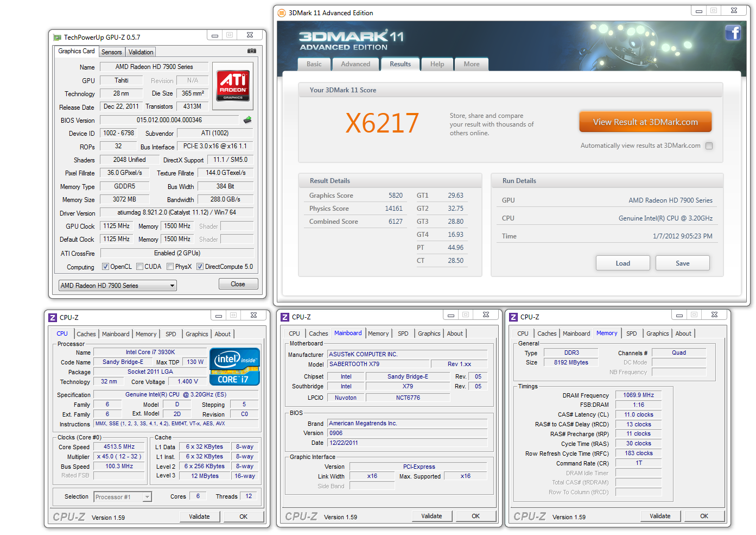
Task: Toggle the DirectCompute 5.0 checkbox
Action: (x=200, y=267)
